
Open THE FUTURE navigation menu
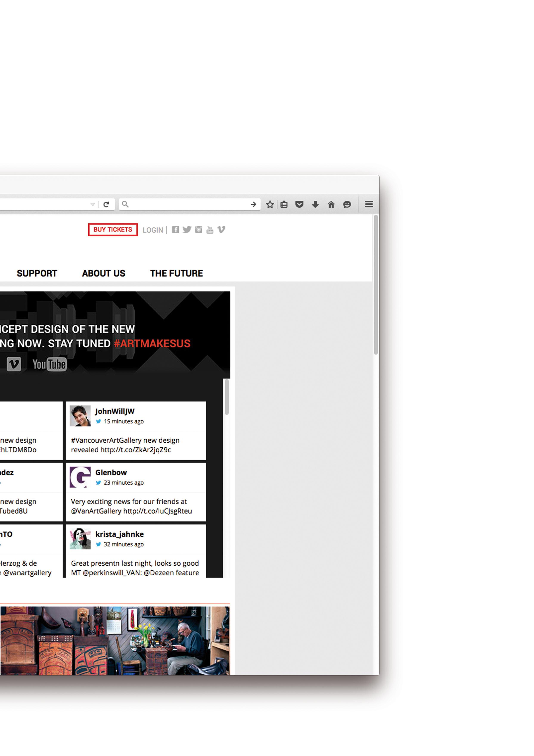pos(176,273)
